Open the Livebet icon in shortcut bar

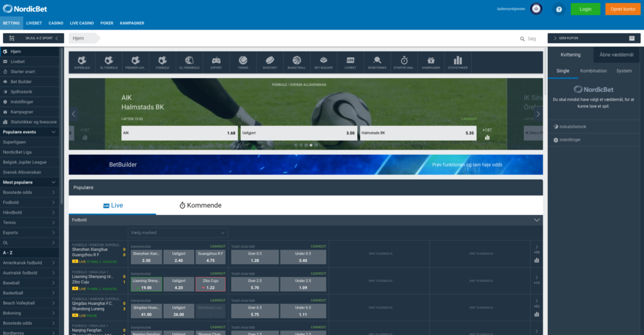[x=350, y=62]
